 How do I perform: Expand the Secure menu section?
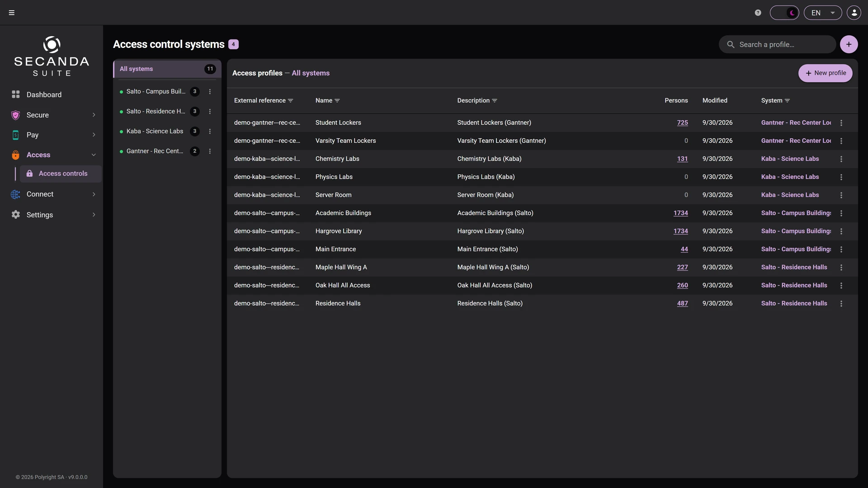[x=52, y=115]
